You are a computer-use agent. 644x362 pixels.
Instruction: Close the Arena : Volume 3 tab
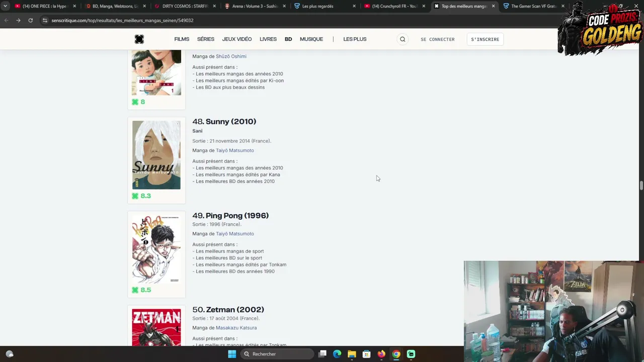point(284,6)
